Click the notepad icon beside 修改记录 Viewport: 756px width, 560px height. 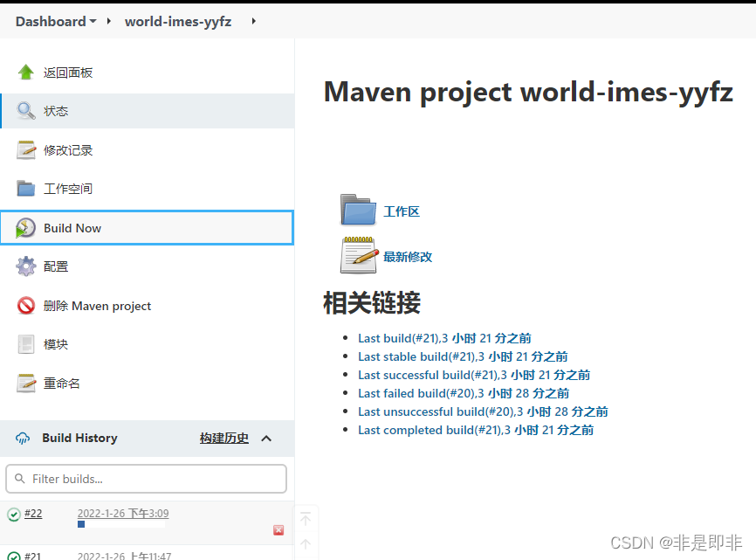pyautogui.click(x=25, y=150)
